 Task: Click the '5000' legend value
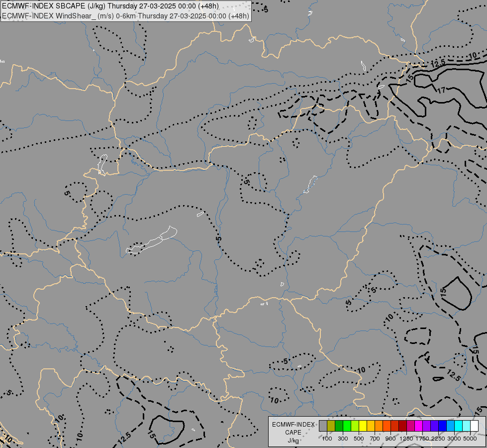pyautogui.click(x=470, y=439)
